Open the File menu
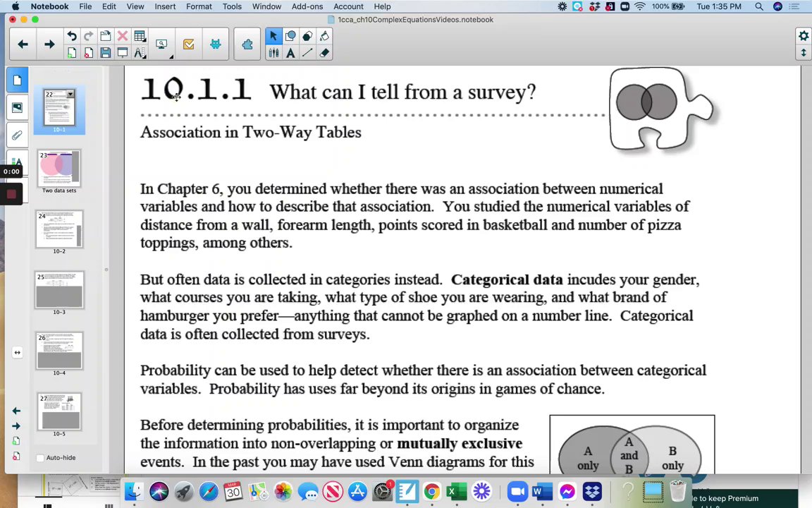 point(85,6)
